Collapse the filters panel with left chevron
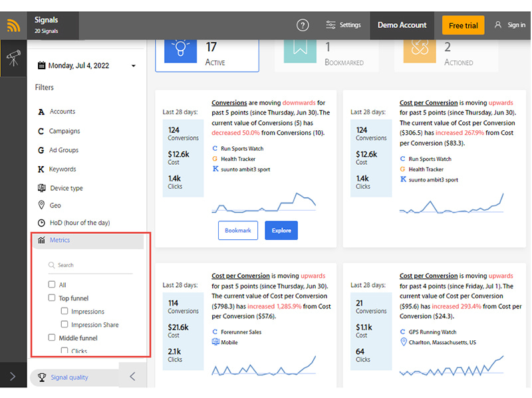This screenshot has height=398, width=532. click(132, 377)
